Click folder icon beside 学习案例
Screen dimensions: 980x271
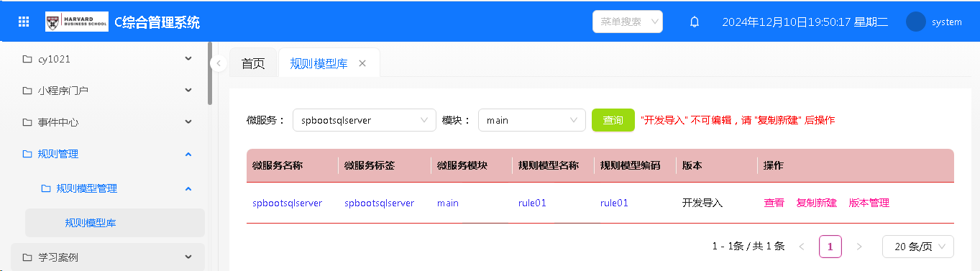tap(27, 257)
